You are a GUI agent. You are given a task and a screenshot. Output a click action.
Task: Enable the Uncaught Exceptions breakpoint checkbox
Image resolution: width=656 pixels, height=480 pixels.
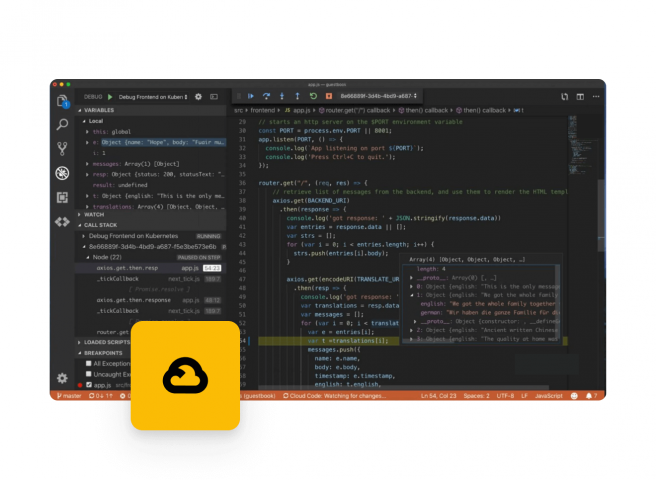[88, 373]
